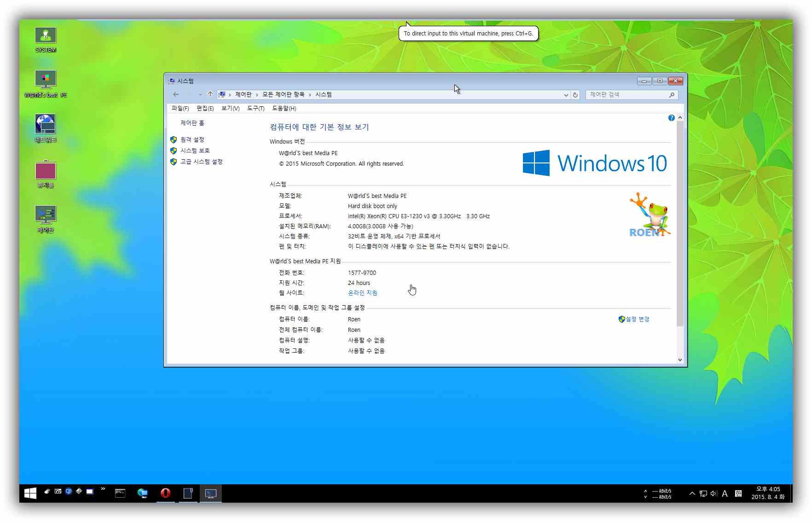Open the Opera browser in the taskbar
Image resolution: width=812 pixels, height=522 pixels.
coord(165,493)
